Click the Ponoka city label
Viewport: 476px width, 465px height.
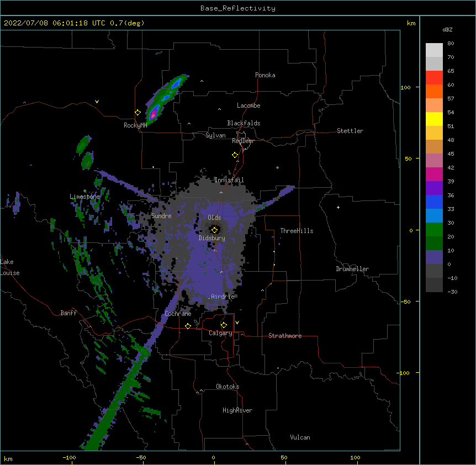pyautogui.click(x=265, y=75)
